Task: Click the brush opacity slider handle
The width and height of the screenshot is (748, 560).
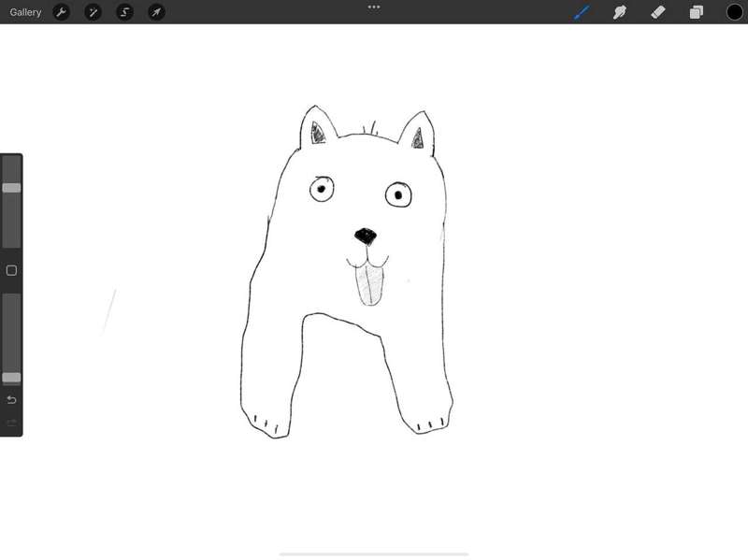Action: click(x=11, y=378)
